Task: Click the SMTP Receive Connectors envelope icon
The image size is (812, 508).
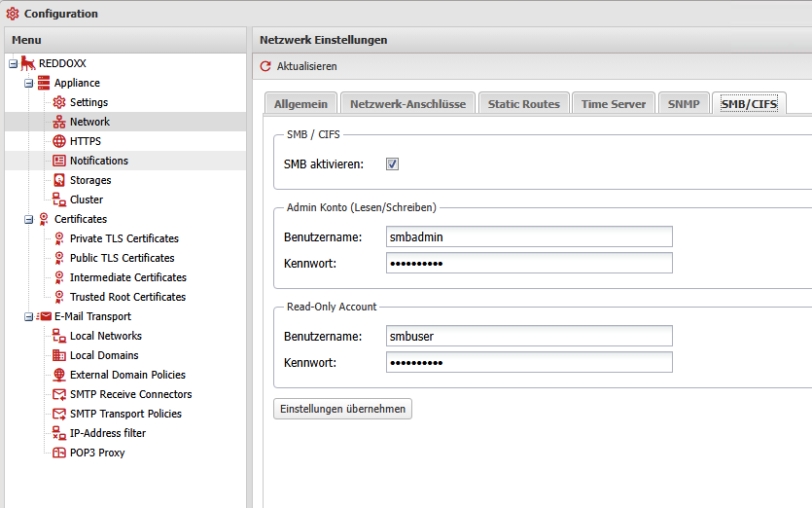Action: [59, 394]
